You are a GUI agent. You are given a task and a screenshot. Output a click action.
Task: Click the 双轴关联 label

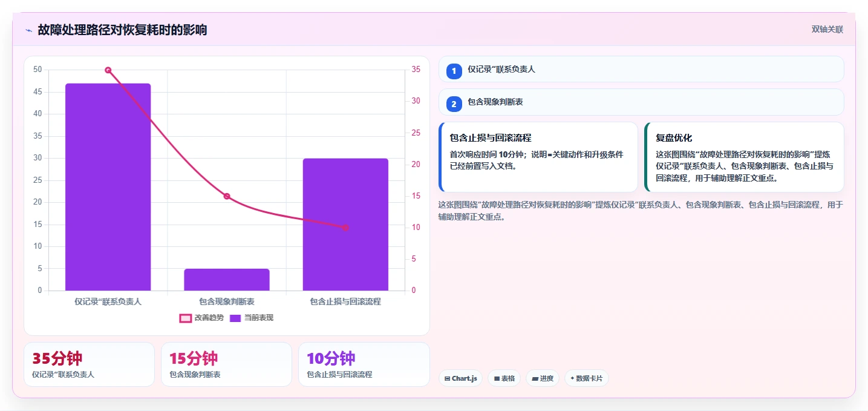tap(827, 30)
